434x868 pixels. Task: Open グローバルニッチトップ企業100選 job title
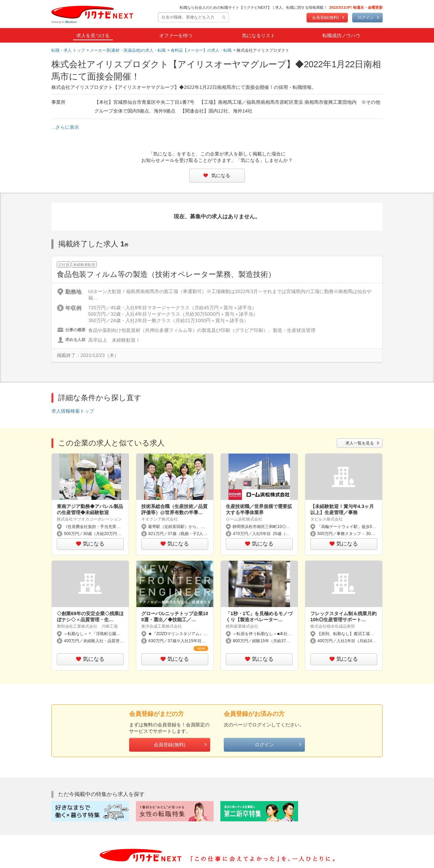175,617
